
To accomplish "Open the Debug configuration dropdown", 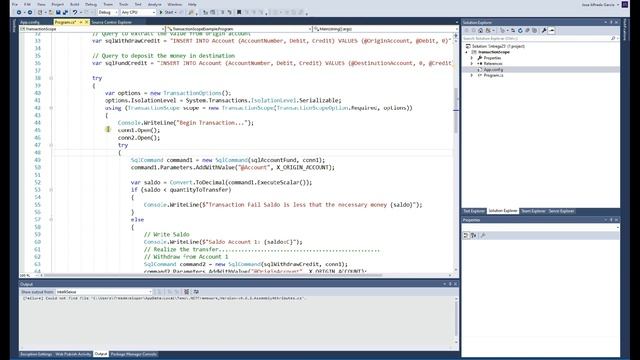I will click(x=107, y=13).
